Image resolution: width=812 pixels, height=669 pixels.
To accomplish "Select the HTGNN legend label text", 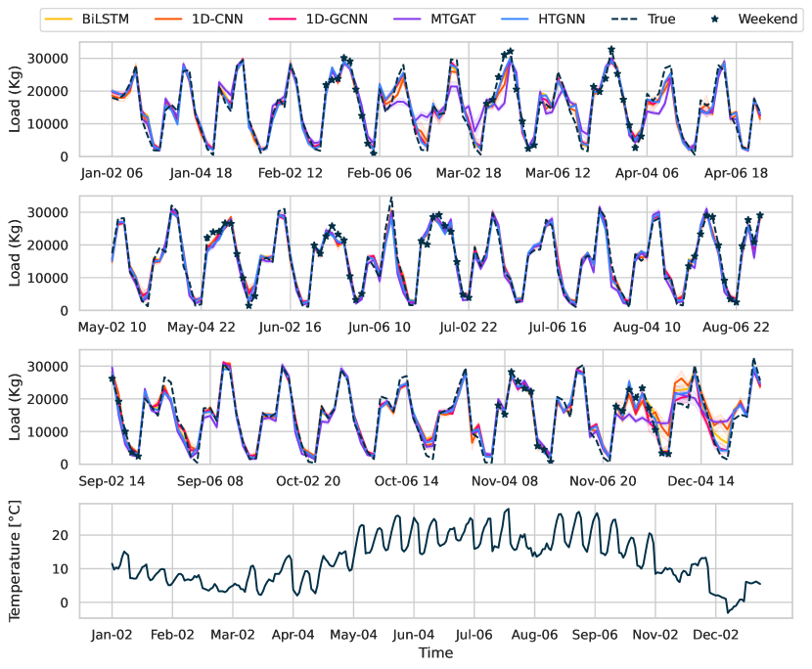I will coord(567,19).
